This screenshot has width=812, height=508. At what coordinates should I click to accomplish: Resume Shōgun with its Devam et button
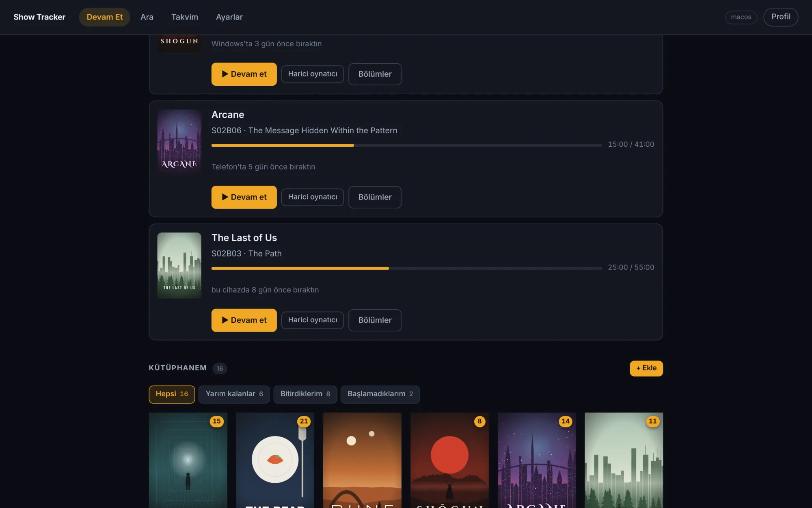(244, 74)
